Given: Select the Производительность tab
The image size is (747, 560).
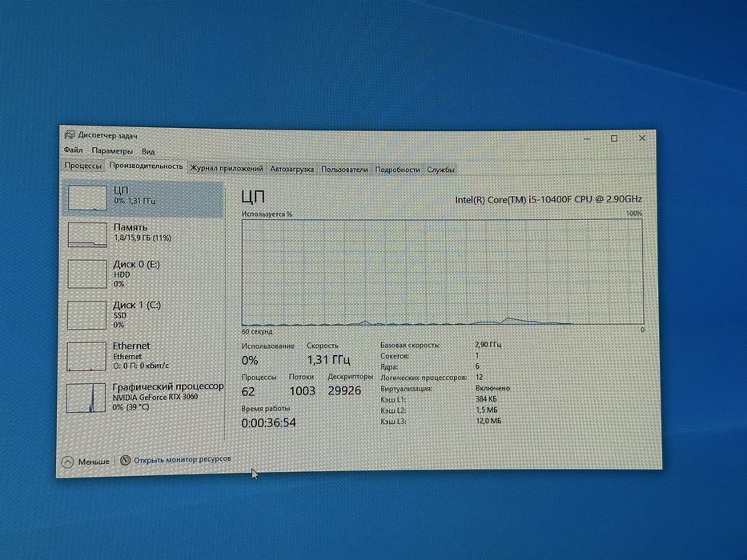Looking at the screenshot, I should coord(146,166).
